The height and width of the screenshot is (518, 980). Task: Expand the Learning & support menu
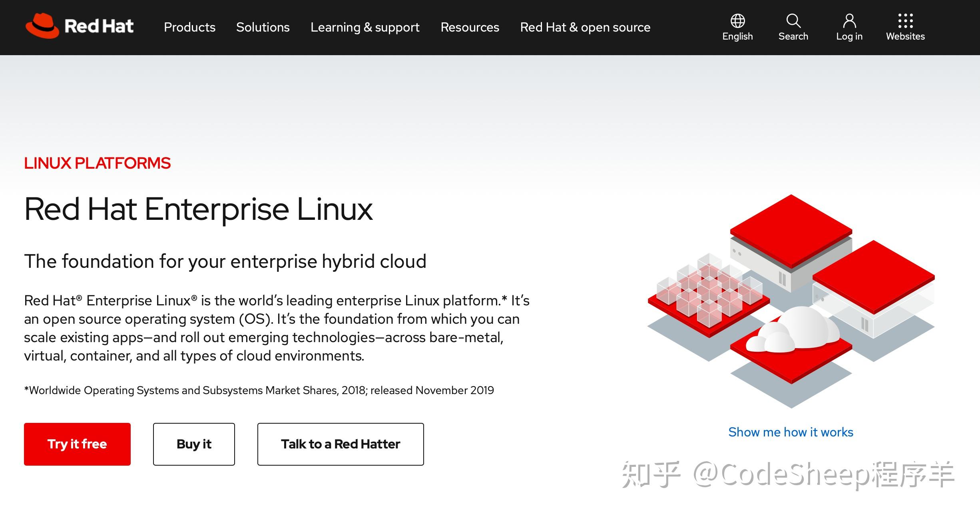tap(365, 27)
